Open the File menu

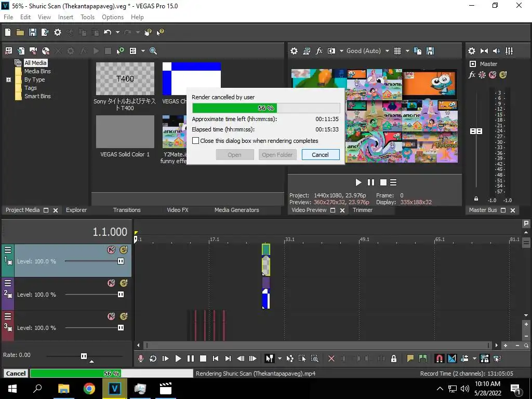(x=8, y=17)
